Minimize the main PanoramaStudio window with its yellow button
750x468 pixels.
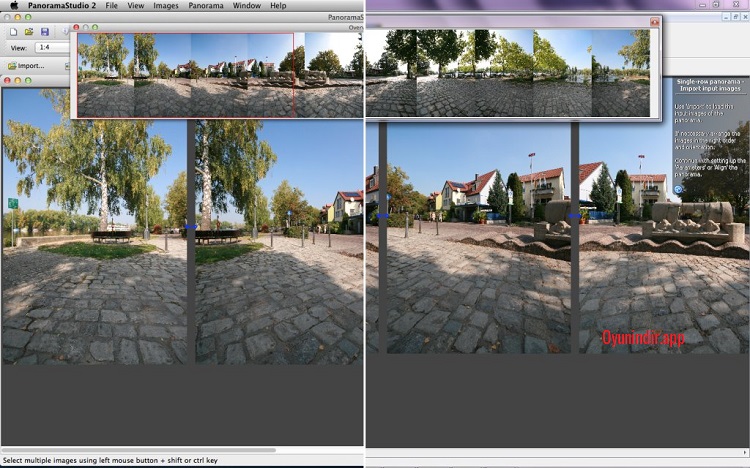18,17
